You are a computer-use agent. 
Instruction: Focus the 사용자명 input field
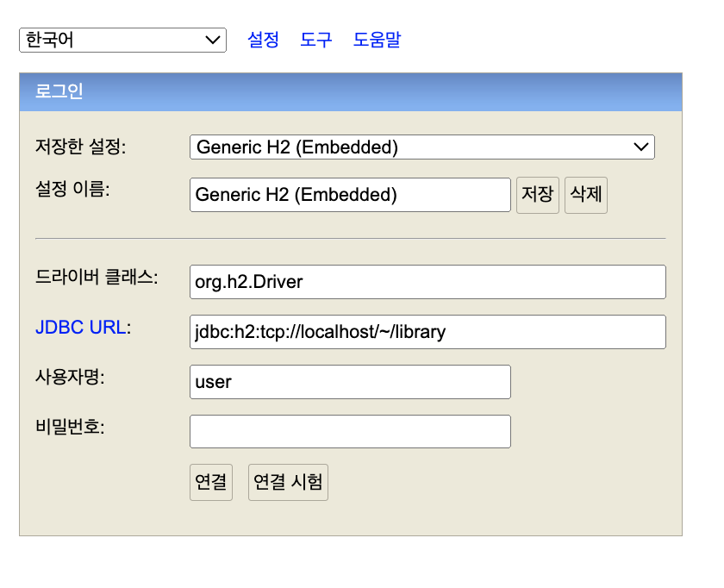(350, 382)
